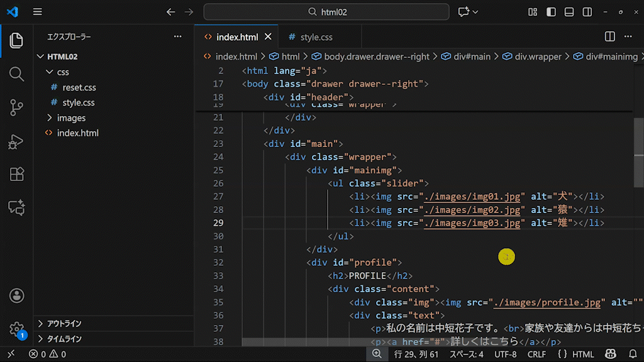The image size is (644, 362).
Task: Click the notifications bell in status bar
Action: (x=631, y=354)
